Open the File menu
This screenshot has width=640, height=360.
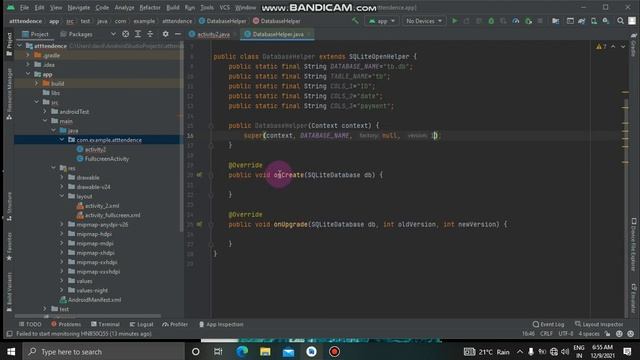tap(24, 8)
